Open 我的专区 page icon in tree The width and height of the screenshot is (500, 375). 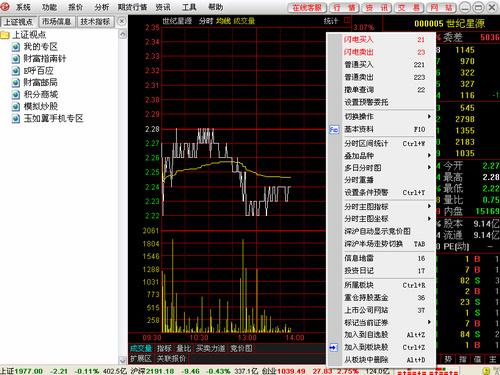pyautogui.click(x=16, y=47)
